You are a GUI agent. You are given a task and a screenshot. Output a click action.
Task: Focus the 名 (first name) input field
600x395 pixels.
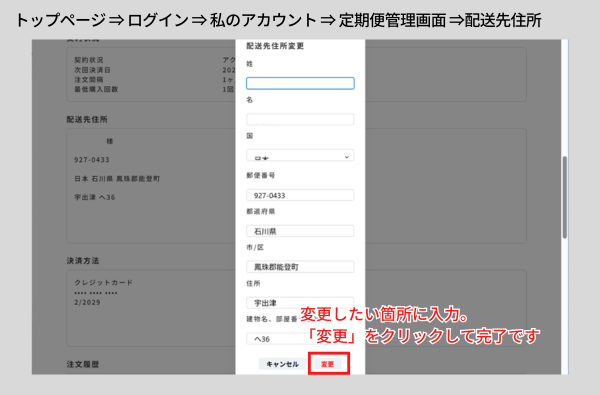[x=300, y=119]
